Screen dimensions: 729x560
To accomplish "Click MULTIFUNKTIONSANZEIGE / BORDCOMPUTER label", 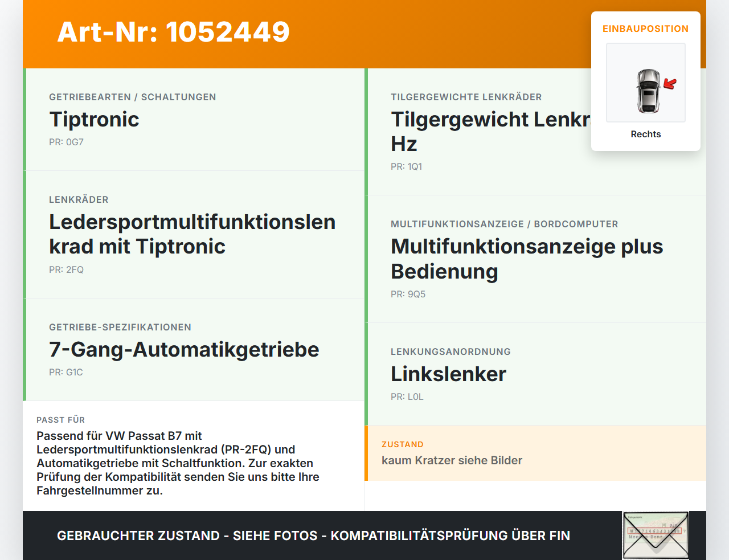I will [x=505, y=224].
